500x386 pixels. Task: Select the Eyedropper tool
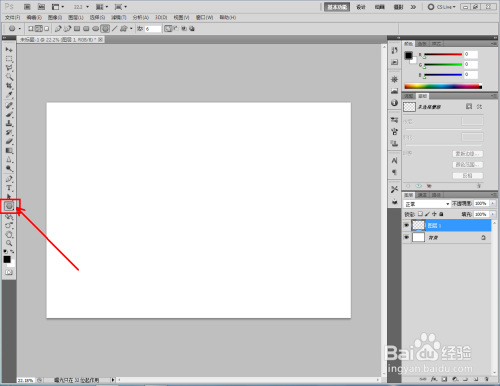click(x=9, y=95)
